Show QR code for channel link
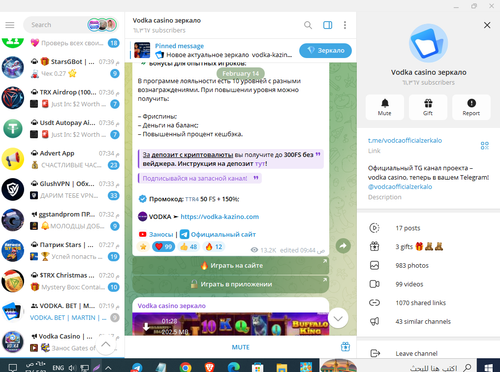 (x=484, y=145)
